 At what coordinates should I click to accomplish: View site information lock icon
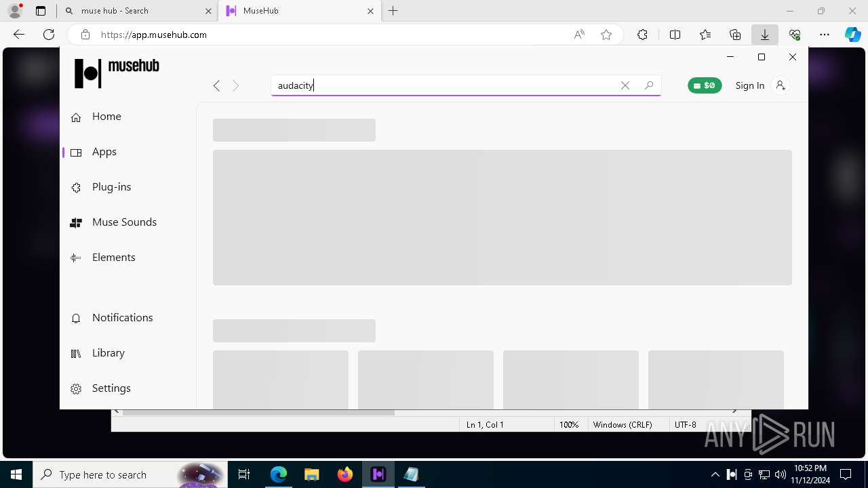85,35
